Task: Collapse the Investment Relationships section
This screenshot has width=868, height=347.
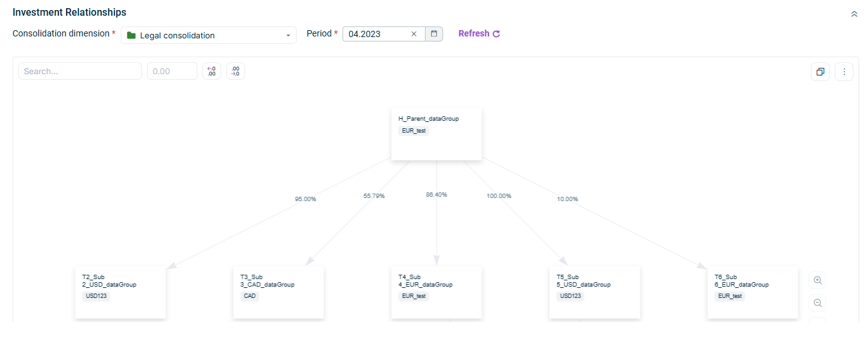Action: (x=854, y=14)
